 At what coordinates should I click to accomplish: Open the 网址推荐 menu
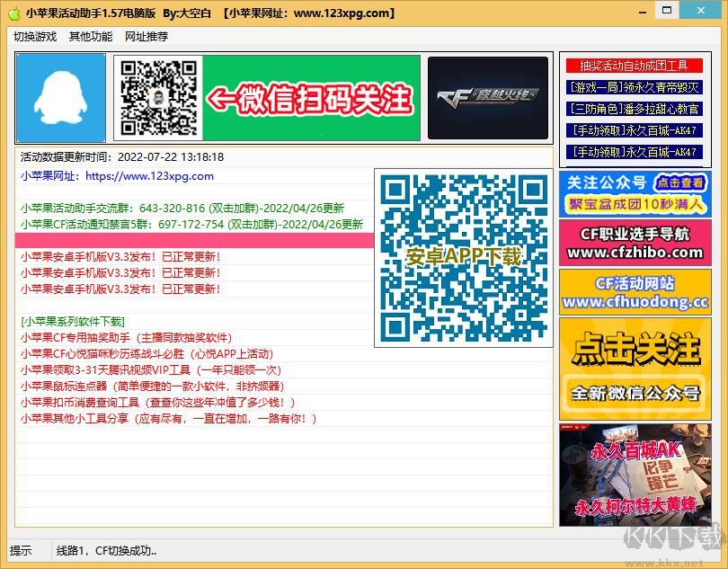pos(146,37)
